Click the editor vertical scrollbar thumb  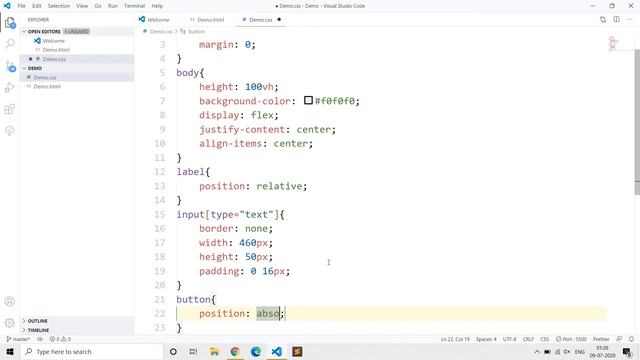[x=637, y=121]
